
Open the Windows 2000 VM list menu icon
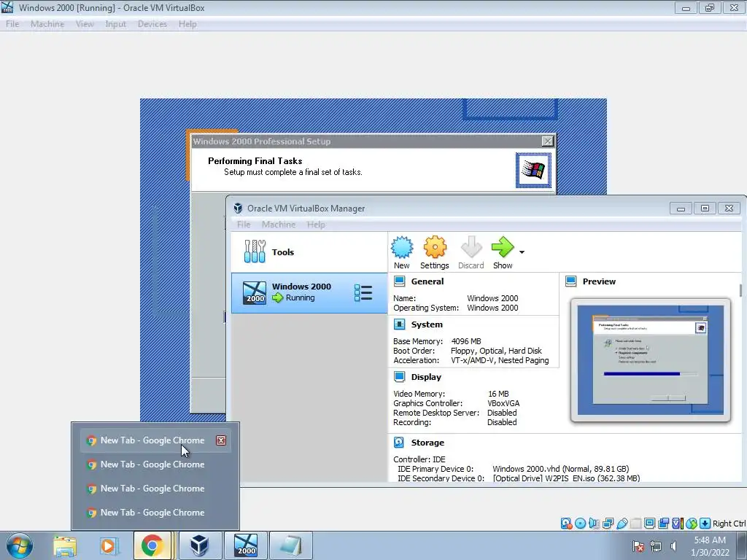[x=363, y=292]
